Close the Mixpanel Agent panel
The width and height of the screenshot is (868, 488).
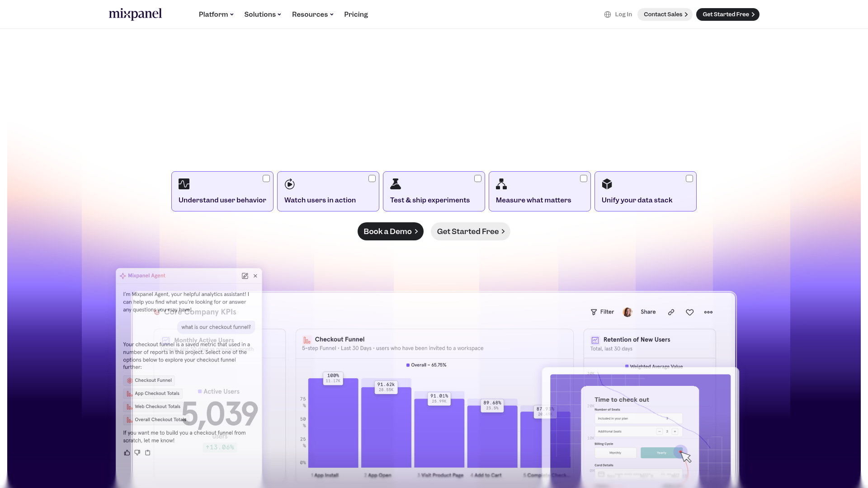point(255,276)
